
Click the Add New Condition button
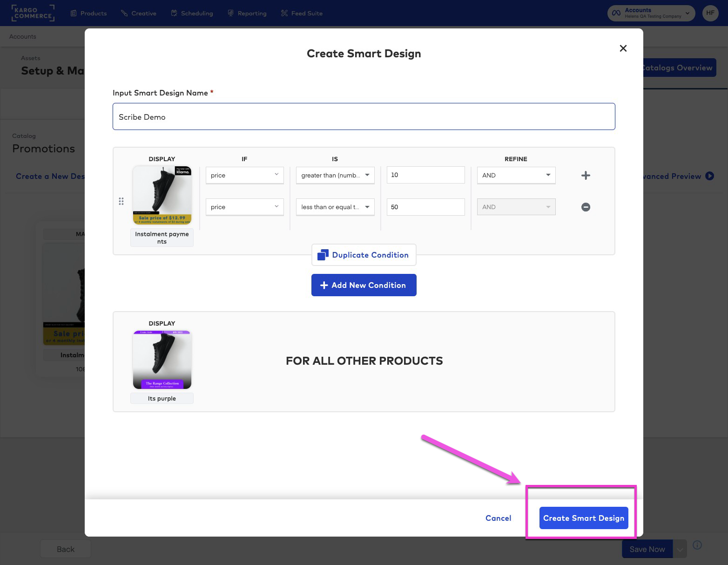tap(364, 285)
